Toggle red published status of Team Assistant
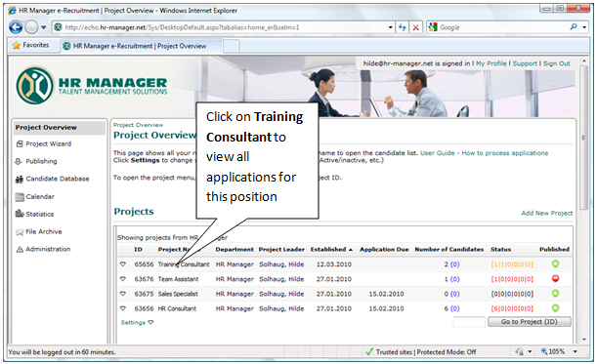Screen dimensions: 597x364 556,278
